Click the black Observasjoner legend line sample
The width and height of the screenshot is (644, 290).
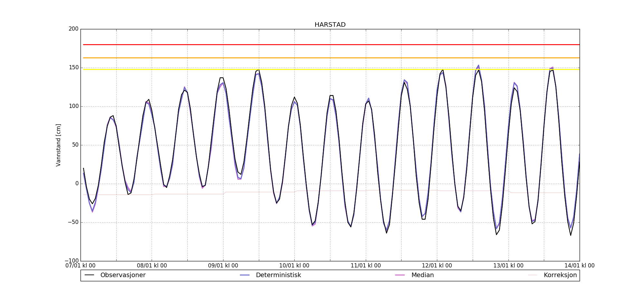(x=89, y=275)
